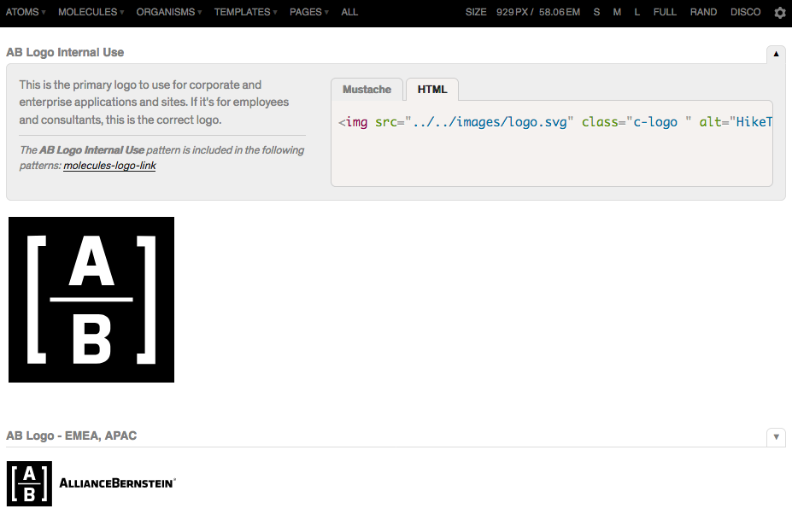Click the large AB bracket logo image
Image resolution: width=792 pixels, height=532 pixels.
pyautogui.click(x=91, y=300)
